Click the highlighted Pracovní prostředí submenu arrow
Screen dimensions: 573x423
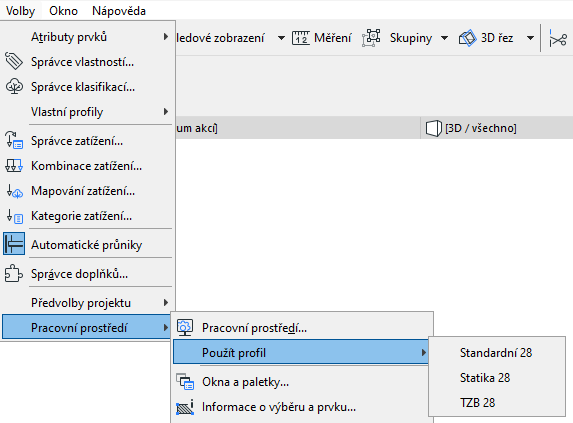[x=166, y=327]
